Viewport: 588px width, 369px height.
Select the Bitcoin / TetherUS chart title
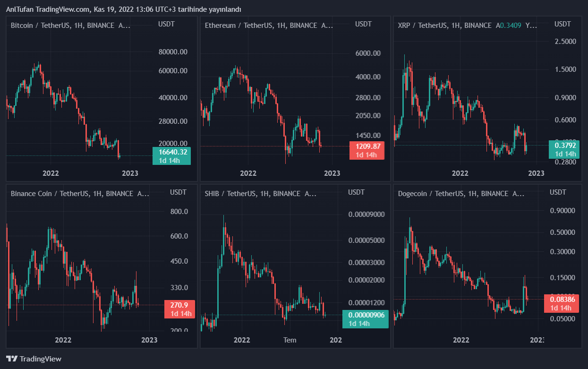(70, 26)
